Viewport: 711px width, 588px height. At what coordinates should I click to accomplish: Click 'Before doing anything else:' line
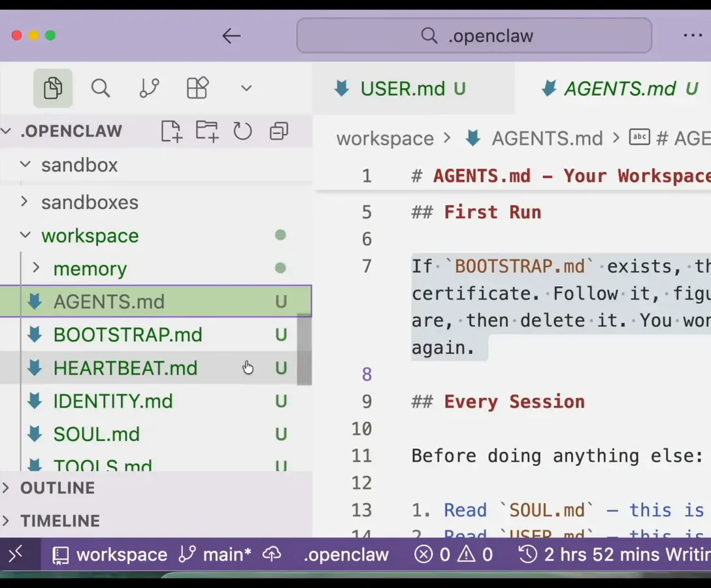coord(557,455)
